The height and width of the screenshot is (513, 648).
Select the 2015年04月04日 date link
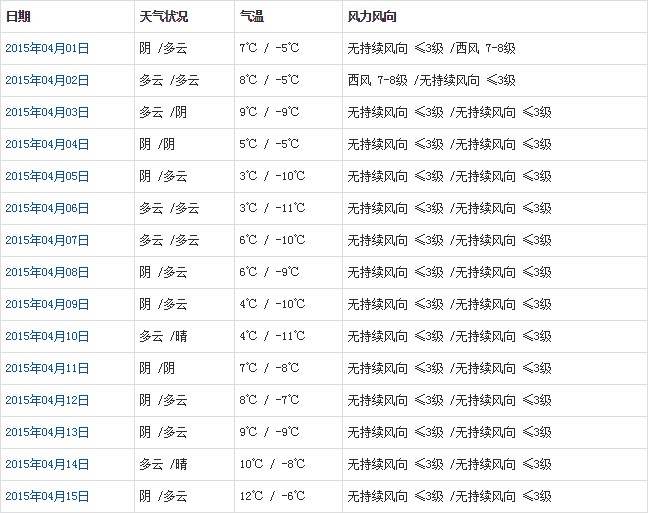(x=47, y=144)
